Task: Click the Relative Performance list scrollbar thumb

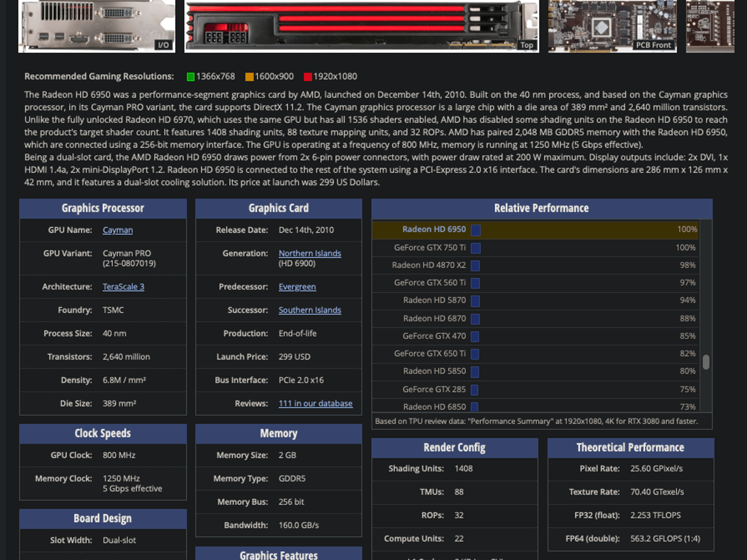Action: point(706,362)
